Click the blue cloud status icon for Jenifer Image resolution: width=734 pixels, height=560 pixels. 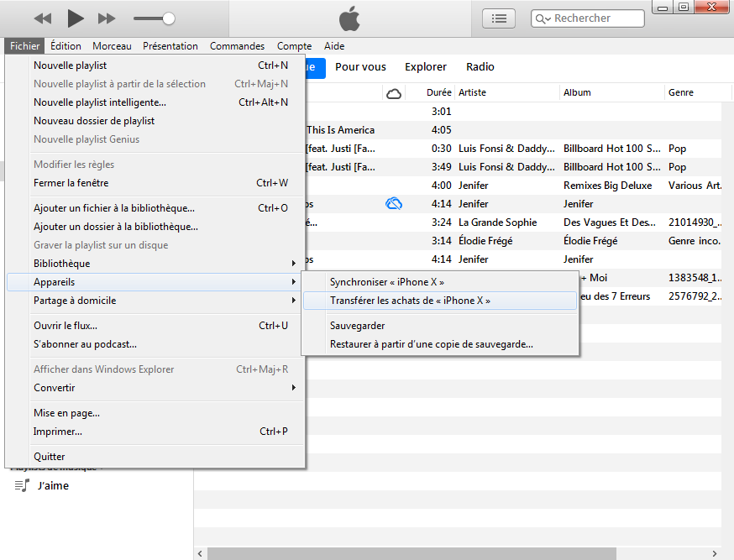[x=394, y=203]
